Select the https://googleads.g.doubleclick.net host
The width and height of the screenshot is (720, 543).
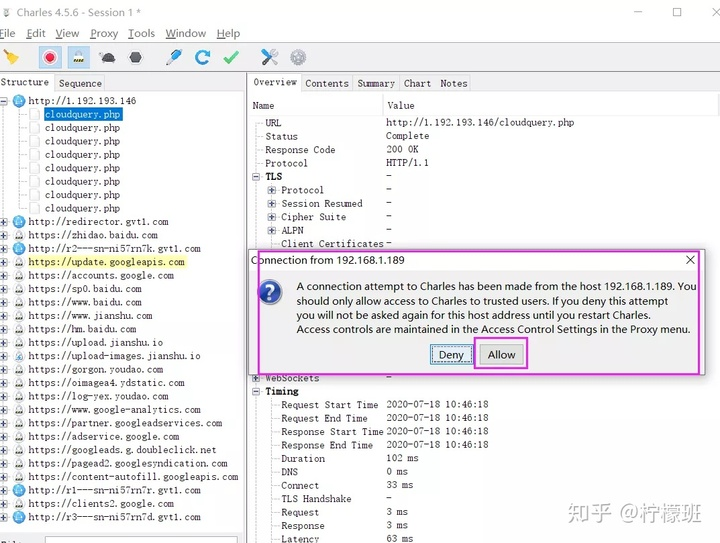(x=122, y=450)
